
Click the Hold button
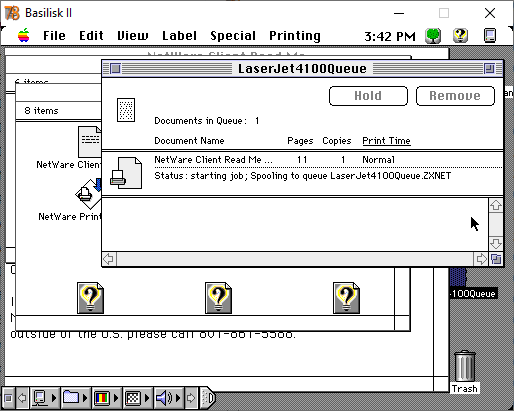point(368,96)
